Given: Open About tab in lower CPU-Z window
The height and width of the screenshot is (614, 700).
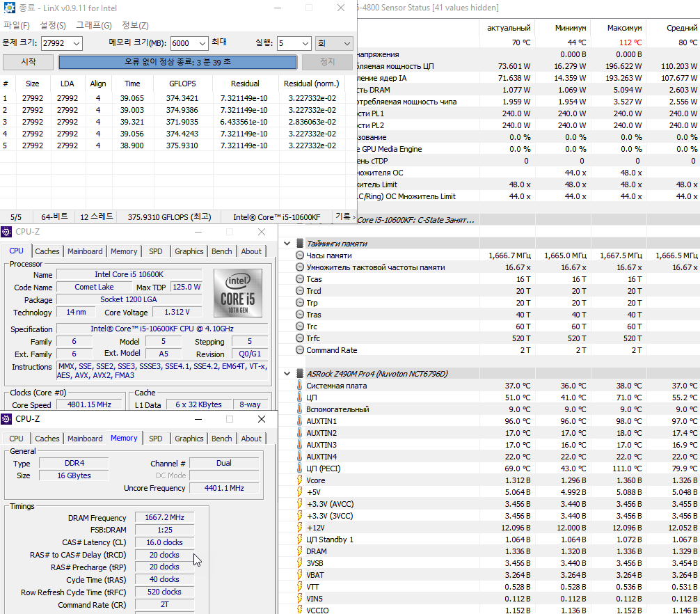Looking at the screenshot, I should pyautogui.click(x=251, y=439).
